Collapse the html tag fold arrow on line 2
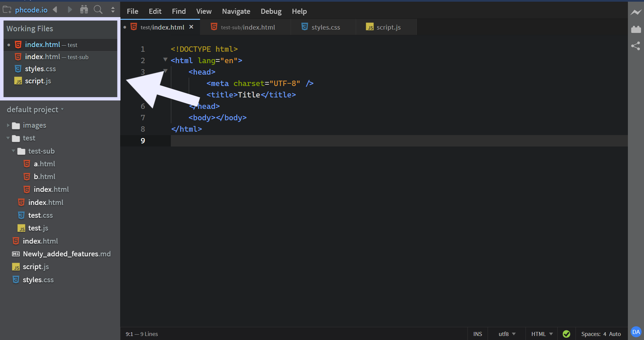This screenshot has height=340, width=644. point(165,59)
